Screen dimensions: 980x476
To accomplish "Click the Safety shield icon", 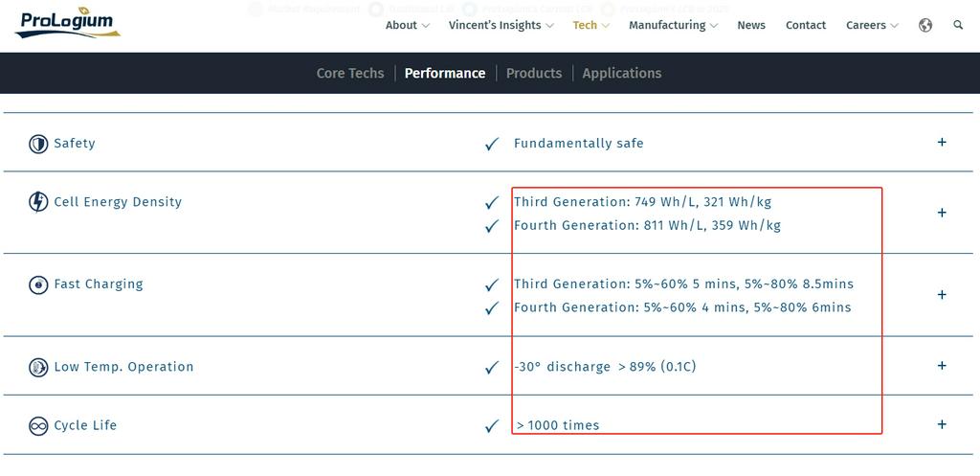I will (38, 144).
